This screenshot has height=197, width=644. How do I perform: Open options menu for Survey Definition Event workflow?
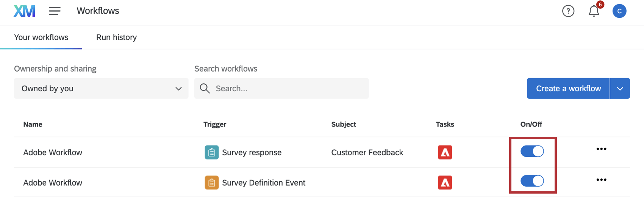pyautogui.click(x=601, y=180)
